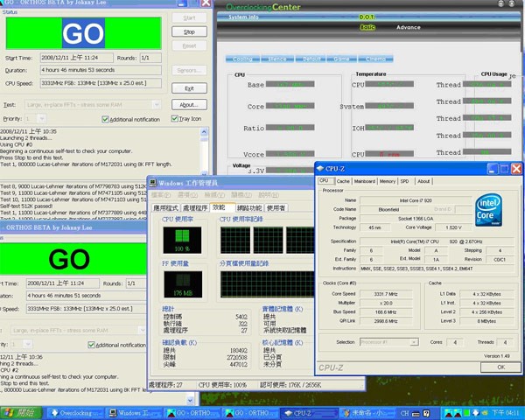Click CPU usage 100 % meter

[182, 240]
